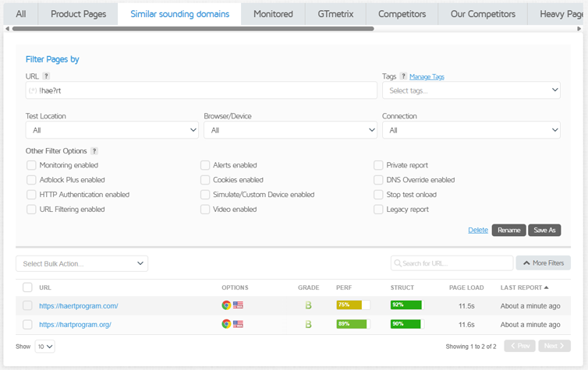588x370 pixels.
Task: Enable the Monitoring enabled checkbox
Action: point(32,165)
